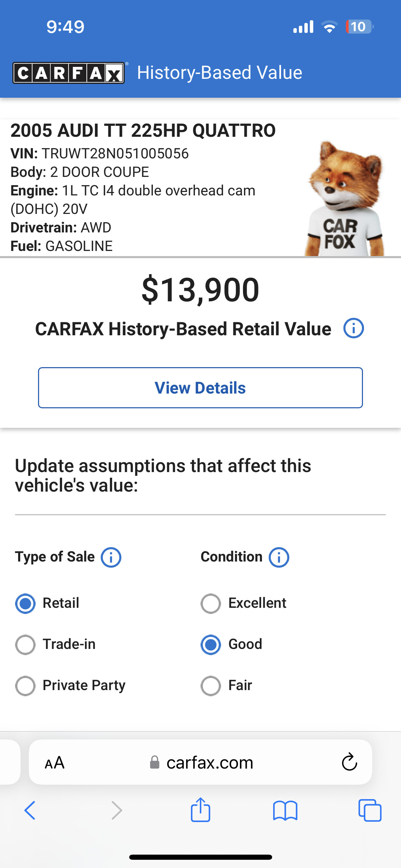Click the View Details button

coord(200,388)
